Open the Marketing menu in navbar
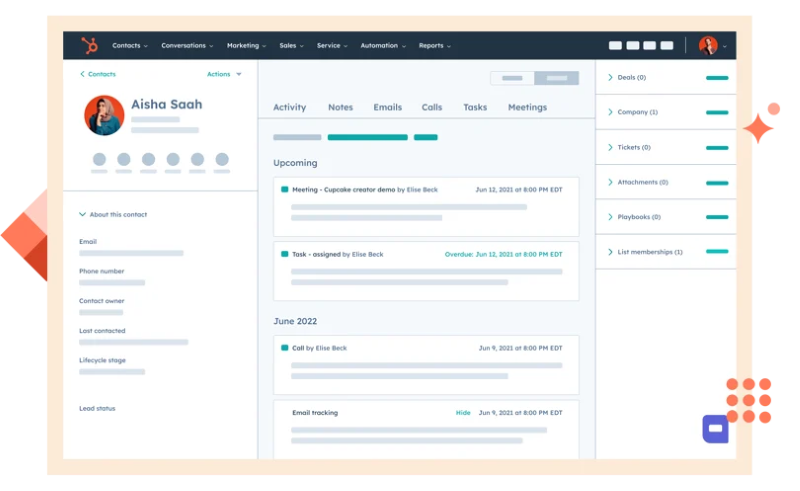The height and width of the screenshot is (491, 800). pos(246,45)
